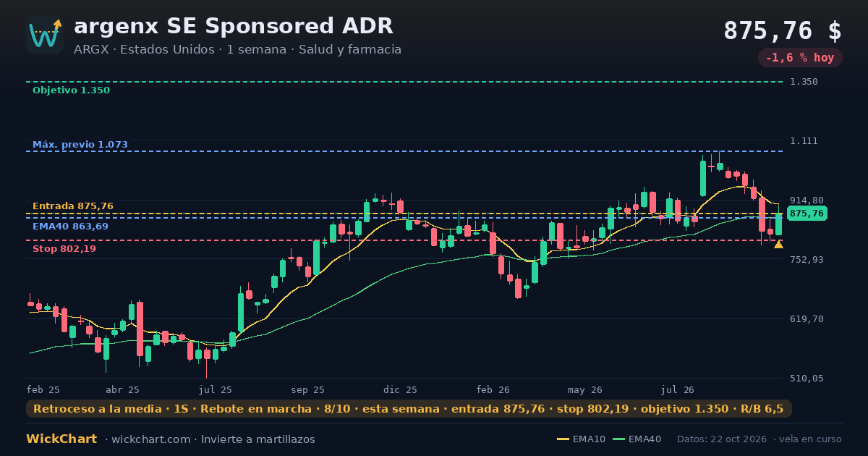The image size is (868, 456).
Task: Click the dic 25 date label
Action: pos(401,390)
